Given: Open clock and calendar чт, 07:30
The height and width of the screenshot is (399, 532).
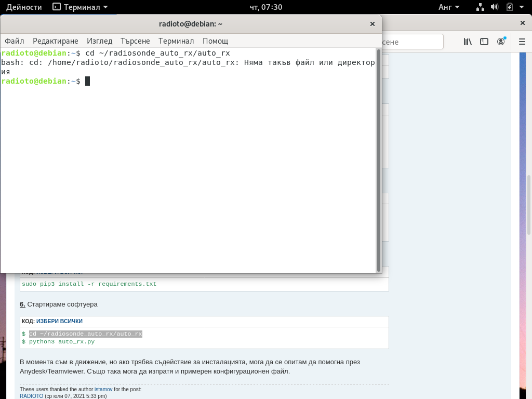Looking at the screenshot, I should tap(266, 7).
